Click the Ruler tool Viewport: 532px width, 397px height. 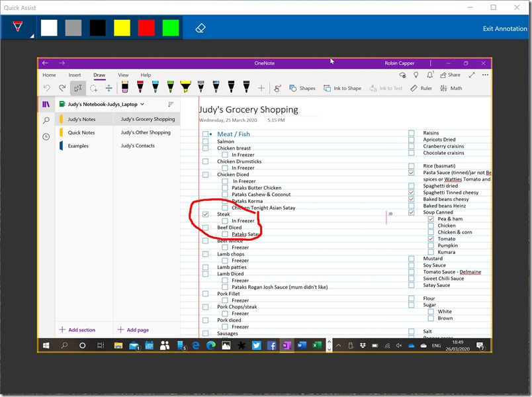point(421,88)
